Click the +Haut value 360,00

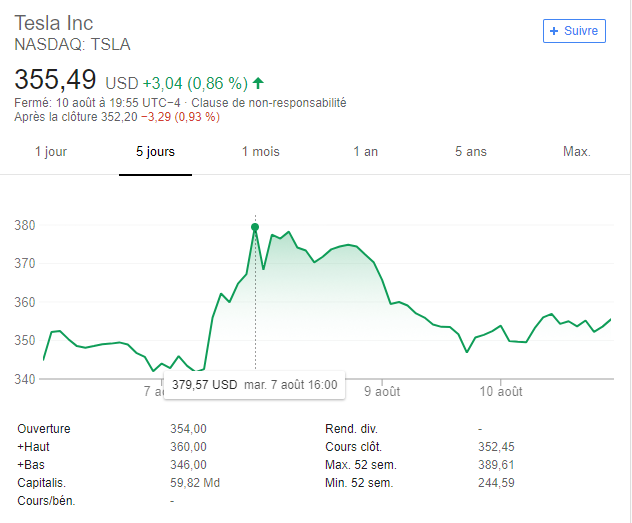(x=188, y=447)
